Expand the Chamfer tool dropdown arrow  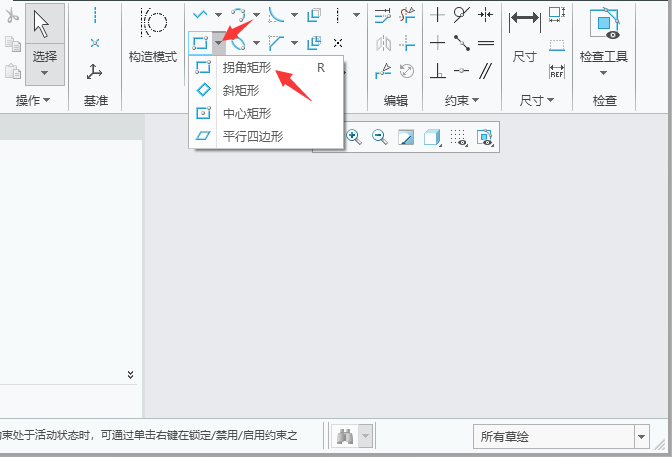pyautogui.click(x=294, y=43)
